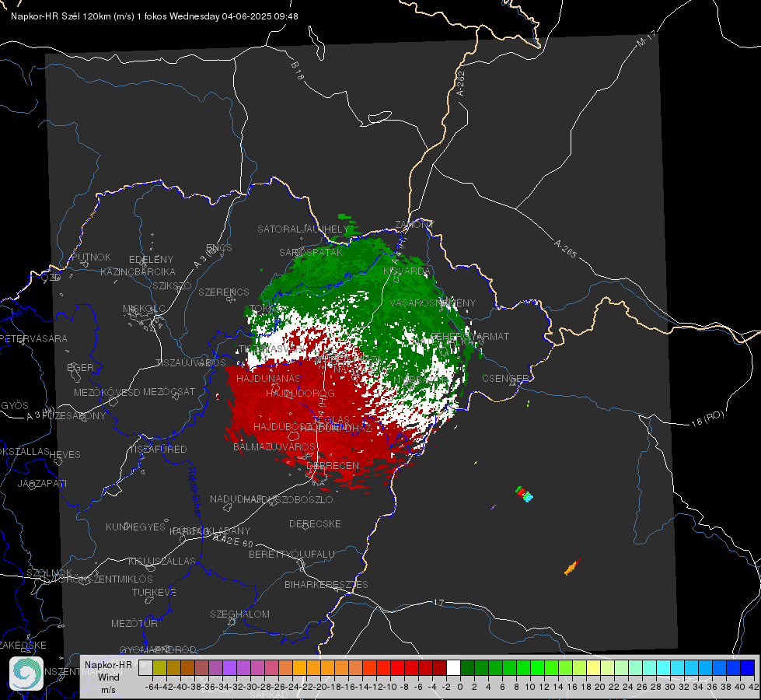Click the EDELENY town label
This screenshot has height=700, width=761.
pyautogui.click(x=151, y=260)
